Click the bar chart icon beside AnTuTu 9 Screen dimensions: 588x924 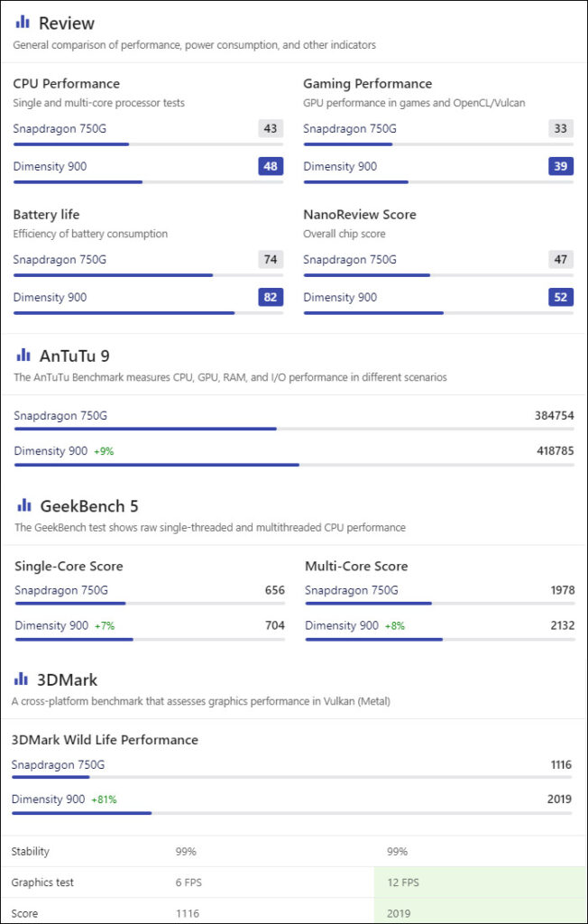23,355
